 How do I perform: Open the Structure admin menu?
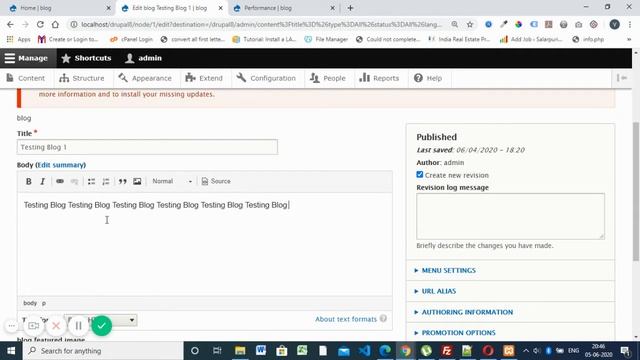[82, 78]
